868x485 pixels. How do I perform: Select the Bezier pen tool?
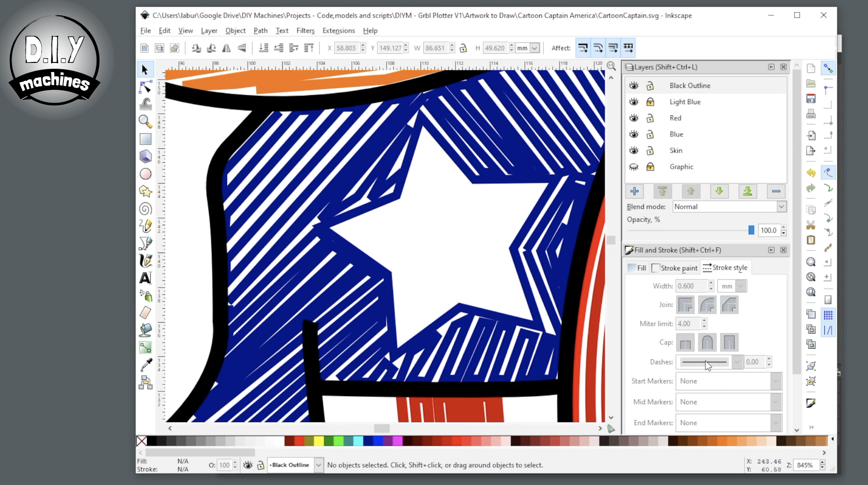[145, 243]
